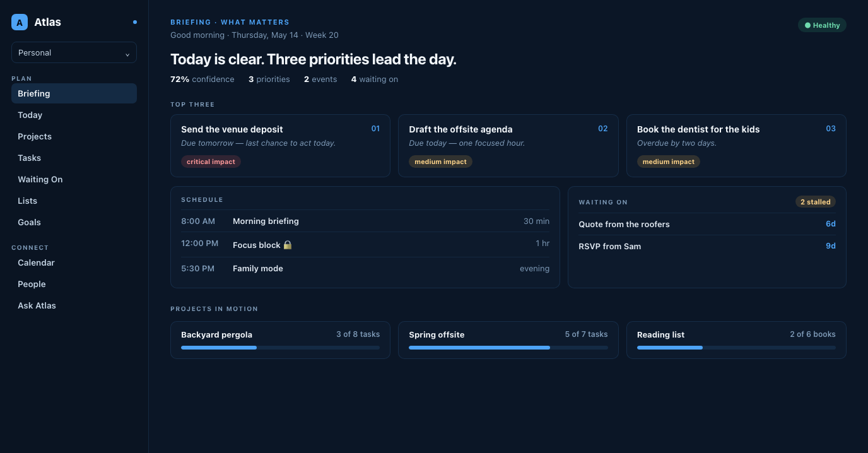Click medium impact tag on offsite agenda
868x453 pixels.
click(440, 162)
